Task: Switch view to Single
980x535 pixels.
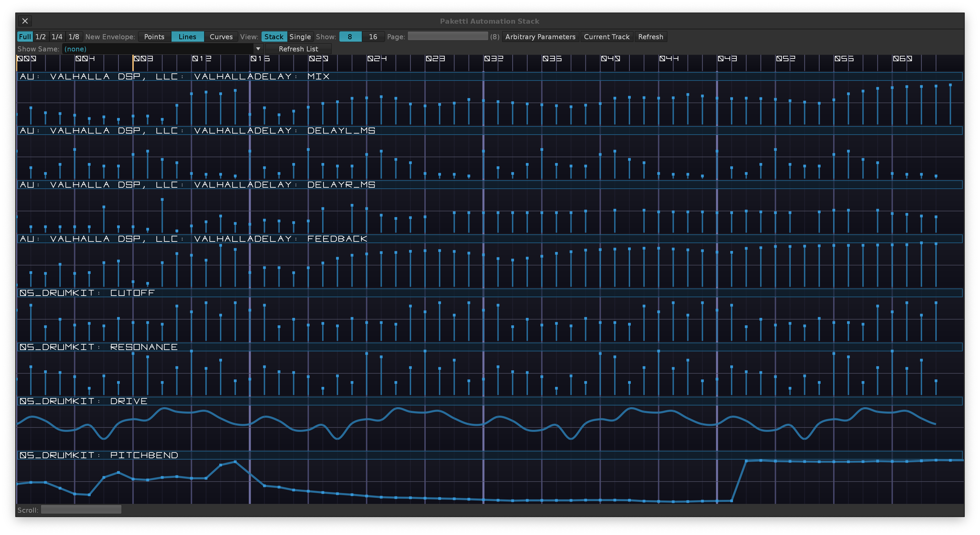Action: pos(300,37)
